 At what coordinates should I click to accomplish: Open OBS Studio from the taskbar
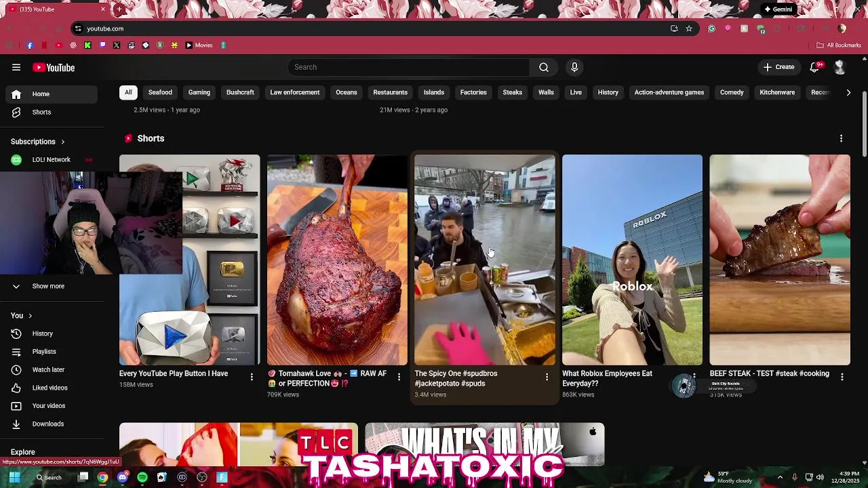[202, 477]
